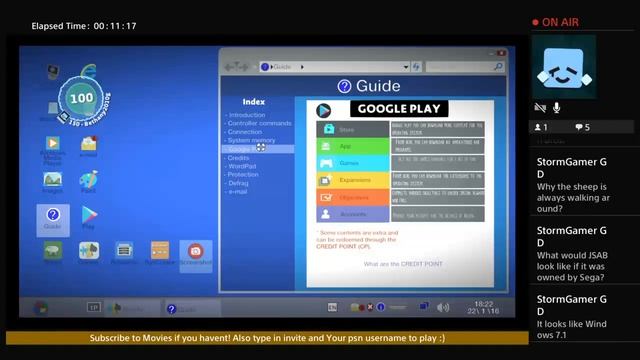
Task: Open the orange desktop icon left of Screenshot
Action: pos(160,253)
